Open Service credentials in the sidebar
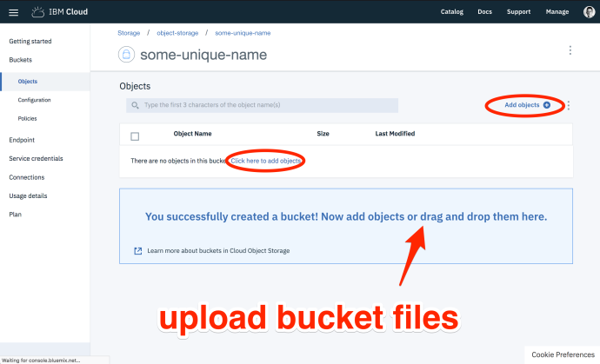This screenshot has width=600, height=364. coord(36,158)
